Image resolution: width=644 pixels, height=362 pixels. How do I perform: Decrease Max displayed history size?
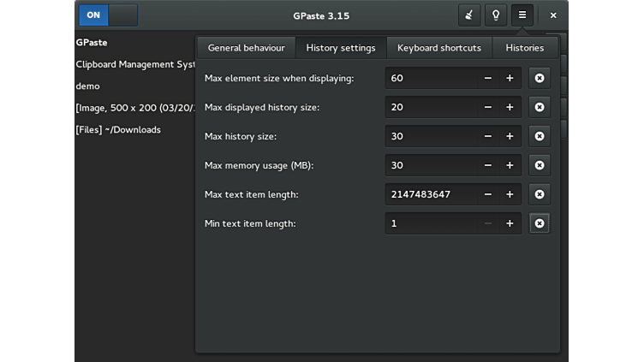pos(488,107)
